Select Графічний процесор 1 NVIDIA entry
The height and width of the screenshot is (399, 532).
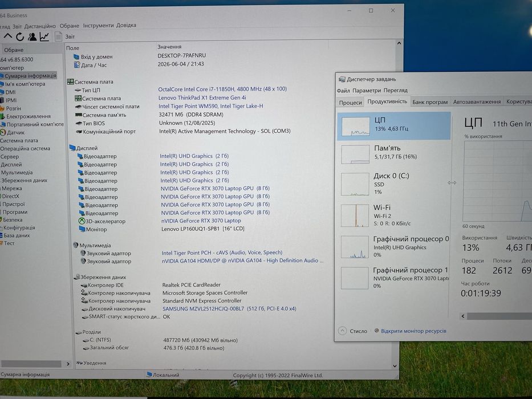coord(394,278)
